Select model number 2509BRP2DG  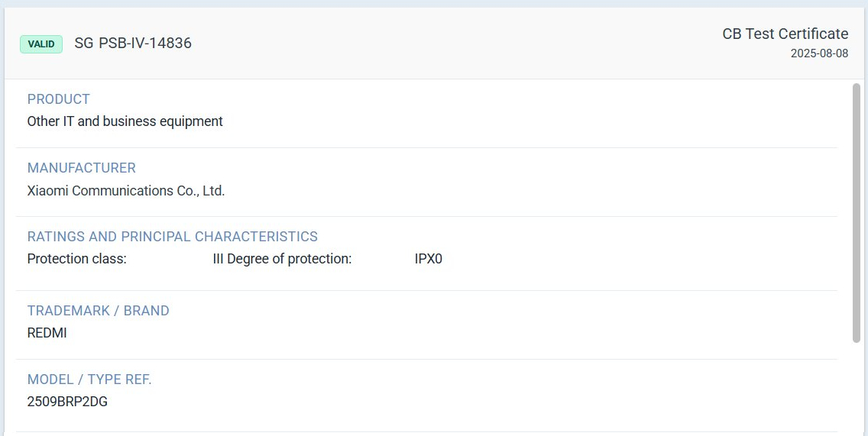pyautogui.click(x=67, y=402)
